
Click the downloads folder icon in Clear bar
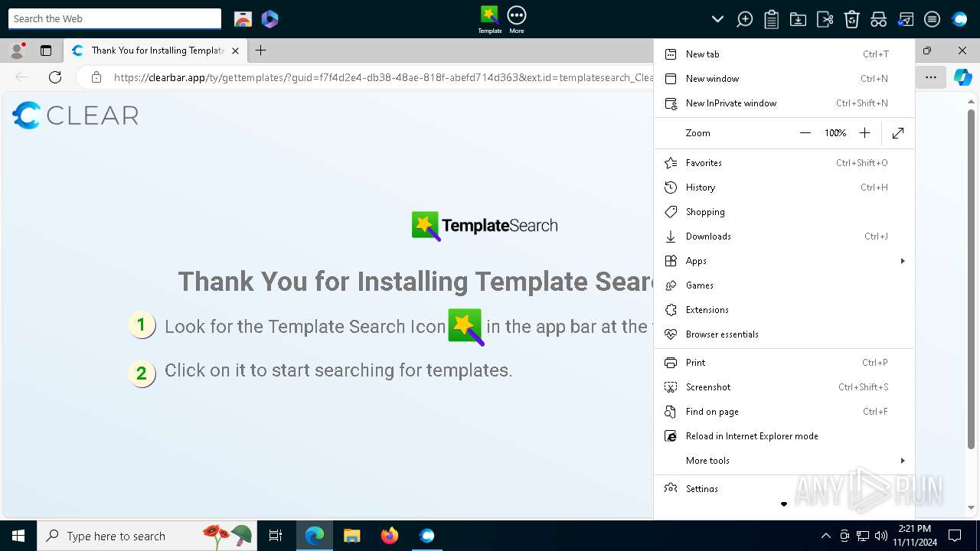(798, 19)
